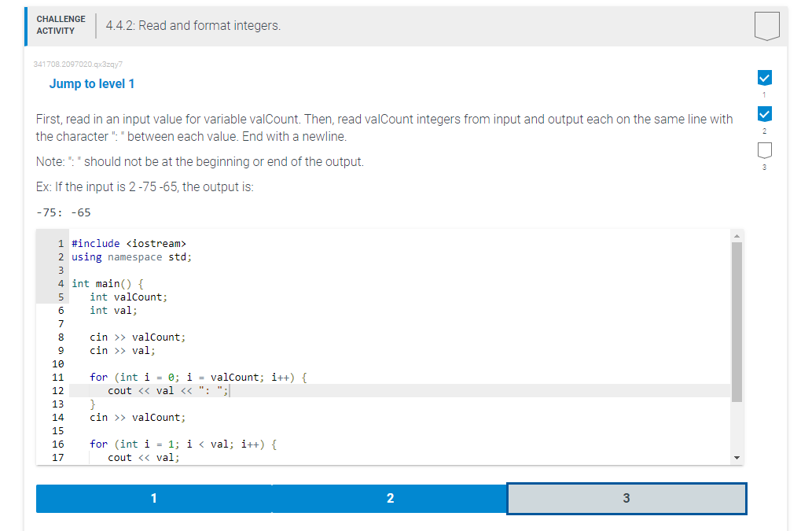Viewport: 812px width, 531px height.
Task: Click the unfilled shield above the number 3
Action: (764, 149)
